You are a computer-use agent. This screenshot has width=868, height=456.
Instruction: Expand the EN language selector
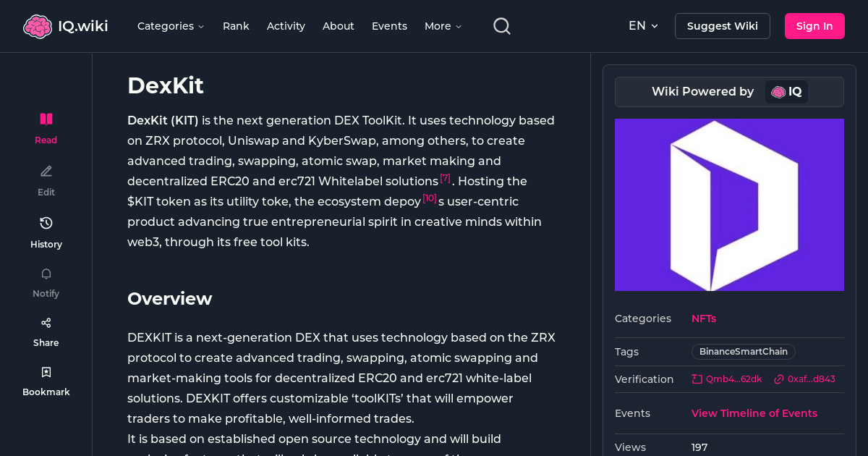click(643, 25)
